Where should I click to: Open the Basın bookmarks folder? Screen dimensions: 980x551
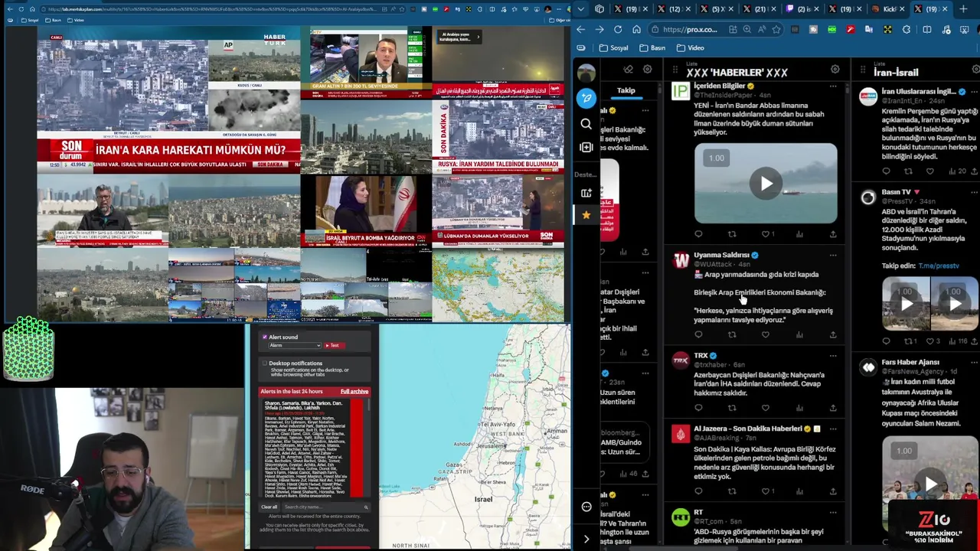click(652, 47)
